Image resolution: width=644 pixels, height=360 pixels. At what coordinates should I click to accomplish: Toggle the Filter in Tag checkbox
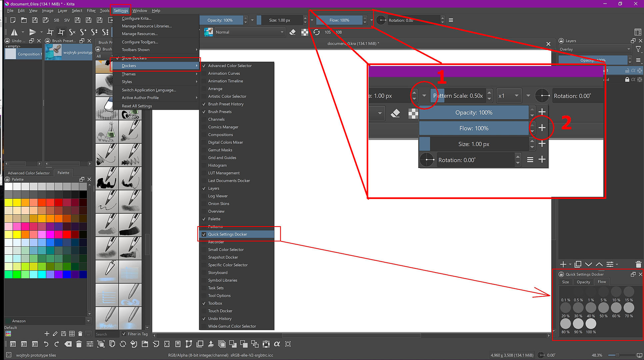(x=124, y=334)
